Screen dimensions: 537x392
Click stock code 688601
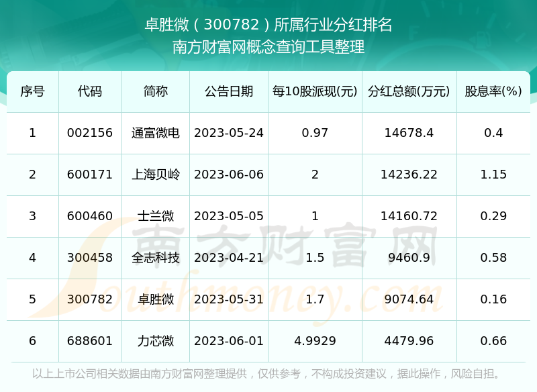[90, 341]
